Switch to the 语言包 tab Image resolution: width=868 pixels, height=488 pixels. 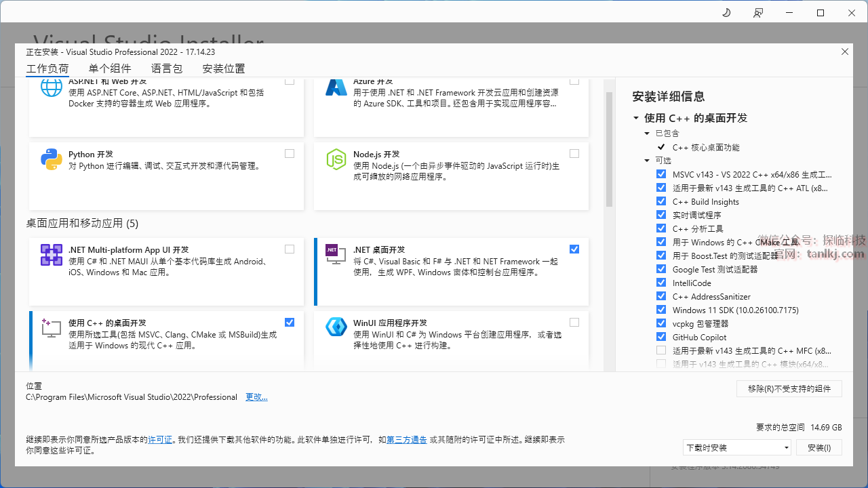(167, 68)
